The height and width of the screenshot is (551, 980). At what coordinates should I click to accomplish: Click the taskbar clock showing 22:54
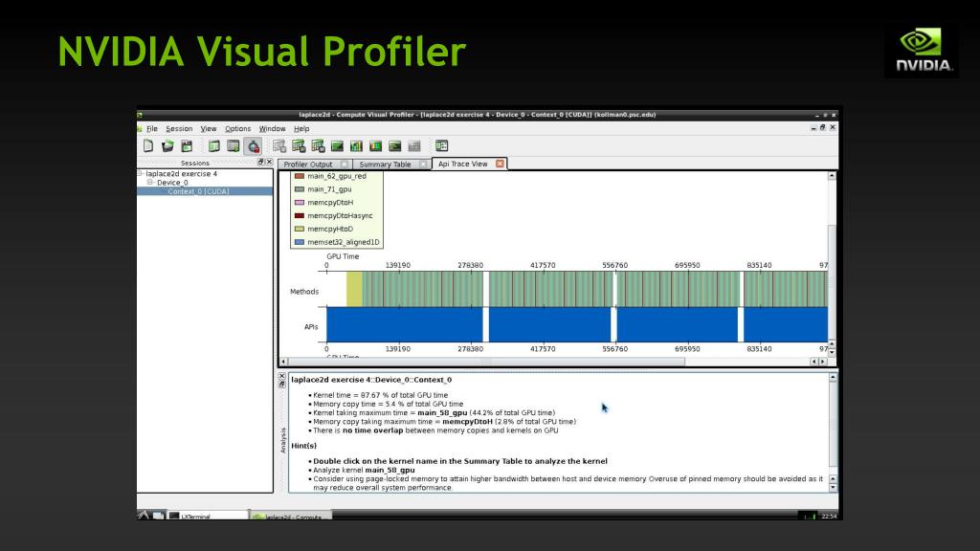click(x=829, y=516)
